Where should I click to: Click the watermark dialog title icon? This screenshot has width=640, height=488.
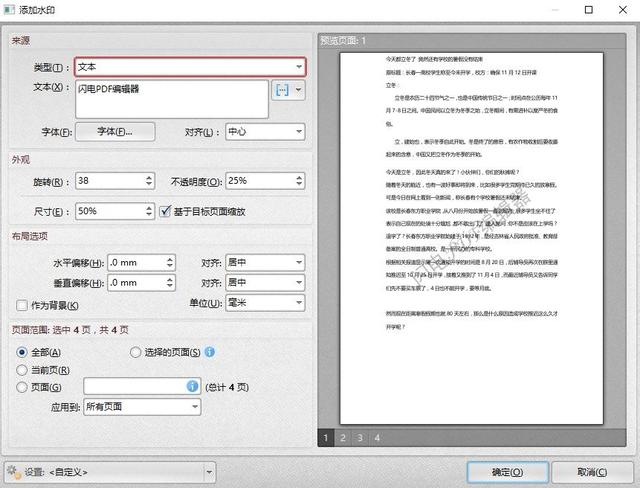tap(9, 9)
